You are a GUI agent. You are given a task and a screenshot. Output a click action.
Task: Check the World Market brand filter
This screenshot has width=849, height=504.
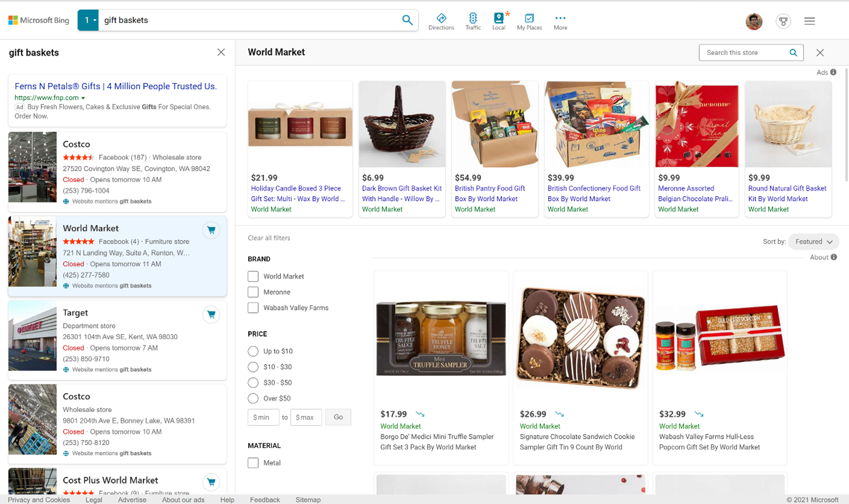click(x=253, y=277)
